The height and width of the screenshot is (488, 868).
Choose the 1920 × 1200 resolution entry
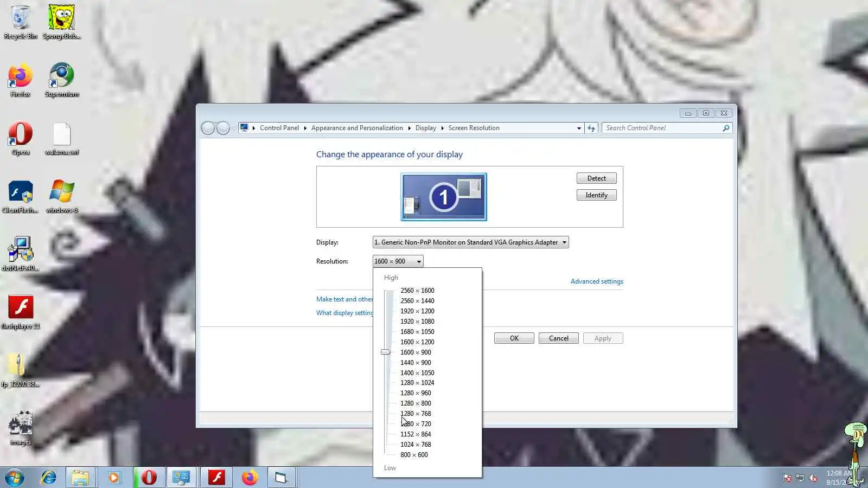(x=417, y=311)
